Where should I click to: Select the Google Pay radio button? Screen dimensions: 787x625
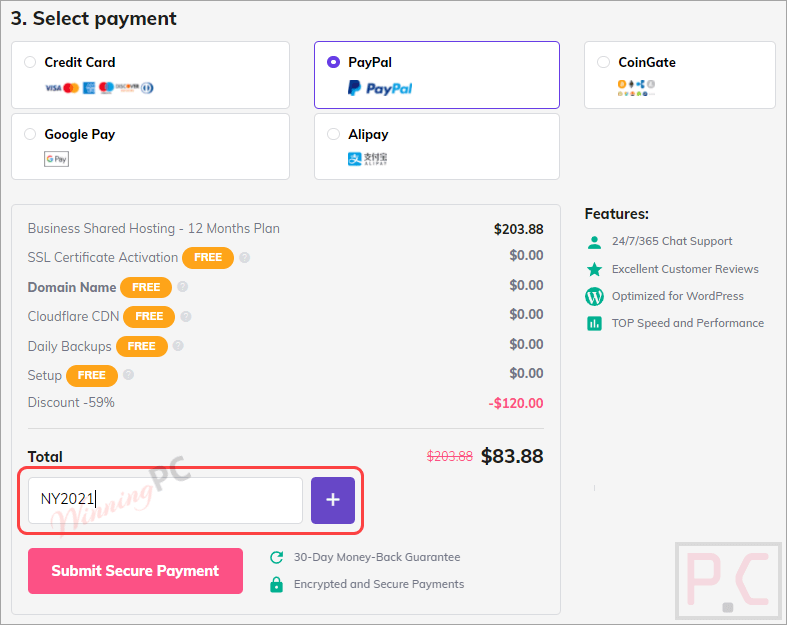click(30, 134)
